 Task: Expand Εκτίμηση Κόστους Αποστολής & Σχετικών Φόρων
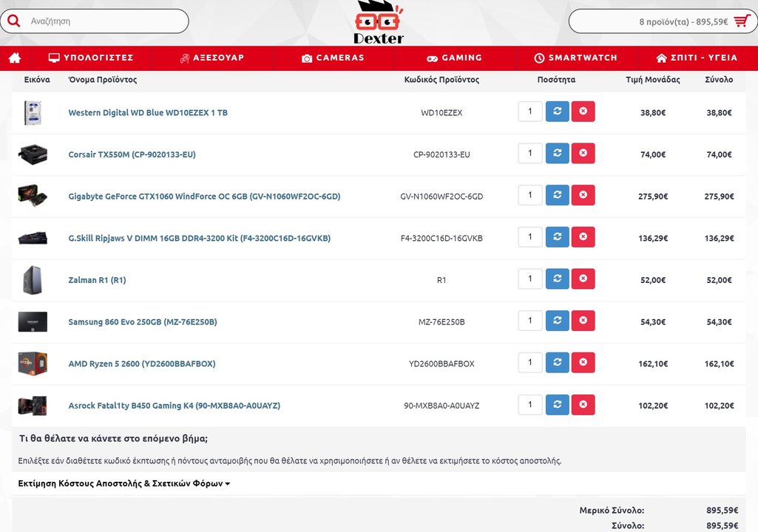(123, 483)
